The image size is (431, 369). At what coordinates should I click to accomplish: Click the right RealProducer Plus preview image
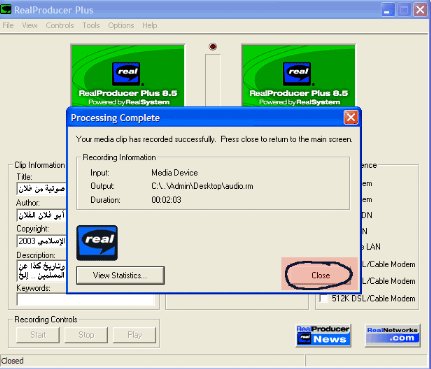(298, 76)
